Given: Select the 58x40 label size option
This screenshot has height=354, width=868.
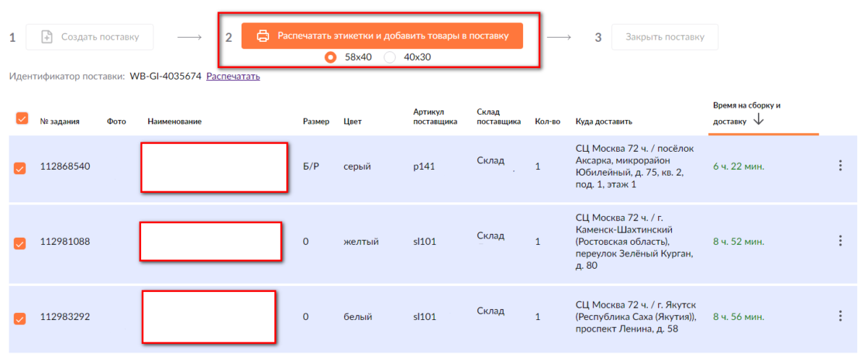Looking at the screenshot, I should coord(331,57).
